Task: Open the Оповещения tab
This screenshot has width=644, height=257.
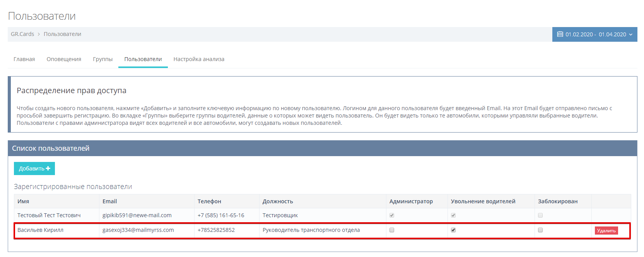Action: pos(64,59)
